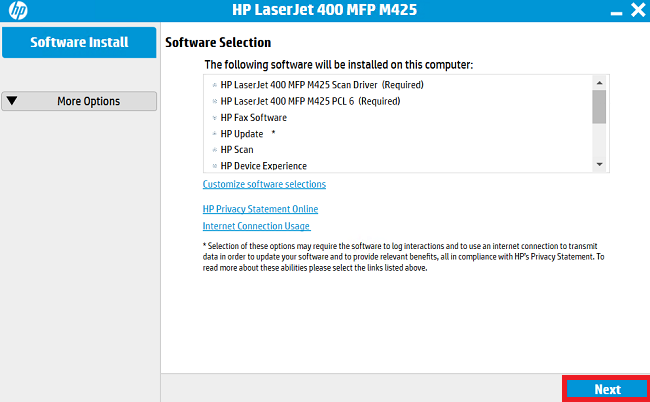Screen dimensions: 650x402
Task: Open the Software Install tab
Action: pos(79,42)
